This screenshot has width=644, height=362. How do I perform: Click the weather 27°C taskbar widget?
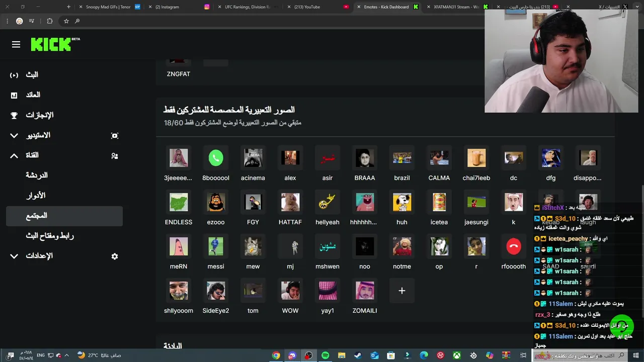99,355
